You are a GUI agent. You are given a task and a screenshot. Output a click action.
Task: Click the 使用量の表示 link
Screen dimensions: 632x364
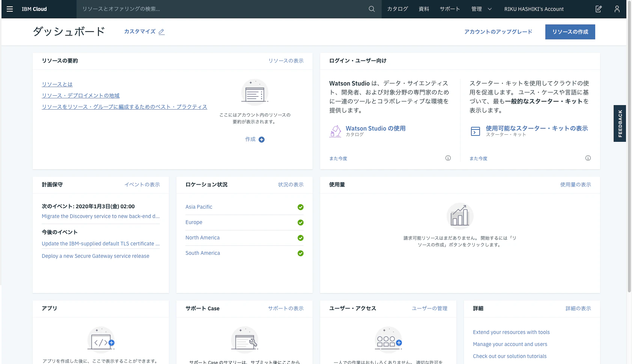576,185
